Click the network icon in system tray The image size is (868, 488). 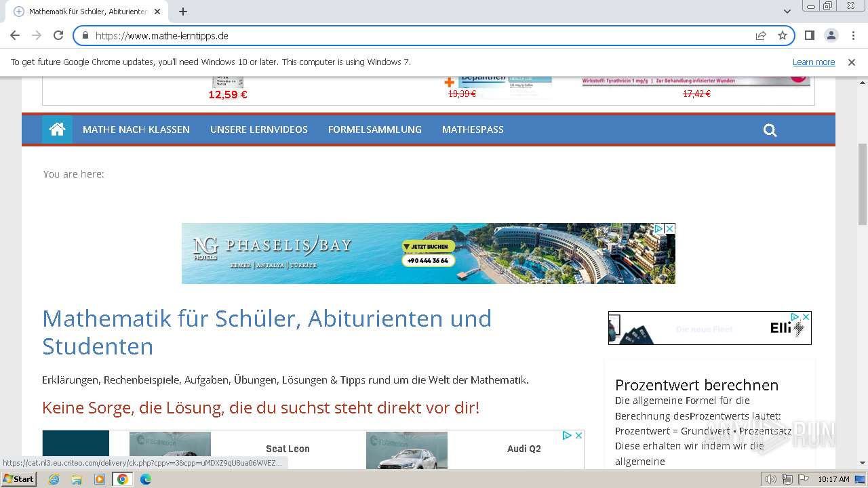pos(787,479)
